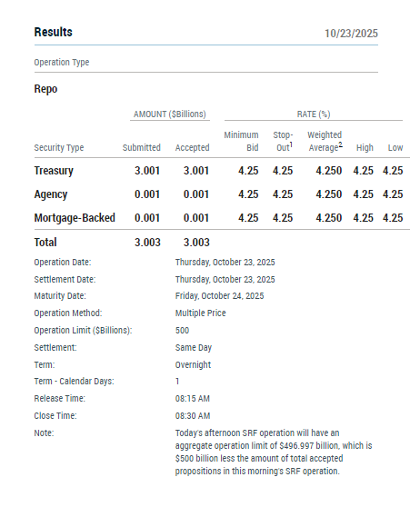420x507 pixels.
Task: Click Agency weighted average 4.250
Action: [x=329, y=194]
